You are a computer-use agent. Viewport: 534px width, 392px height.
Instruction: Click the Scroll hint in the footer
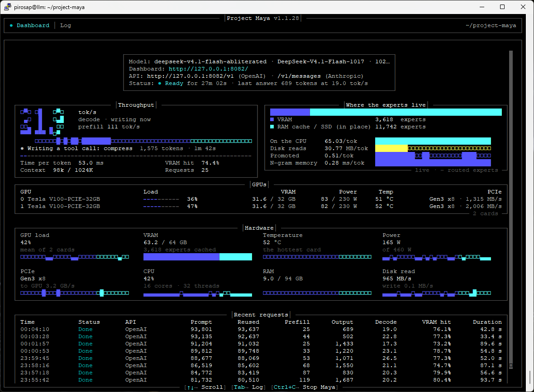(205, 387)
